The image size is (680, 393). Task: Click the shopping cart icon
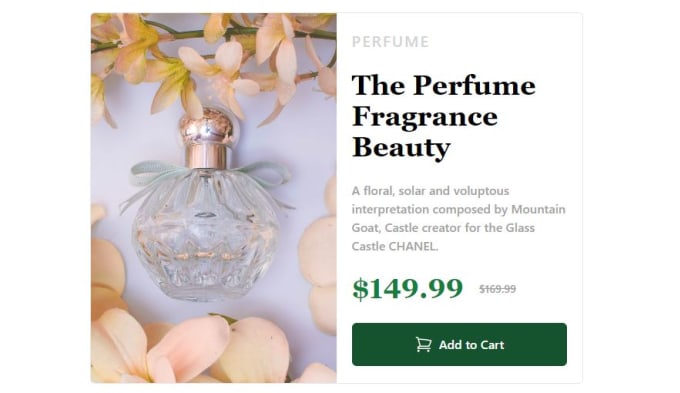click(x=423, y=344)
